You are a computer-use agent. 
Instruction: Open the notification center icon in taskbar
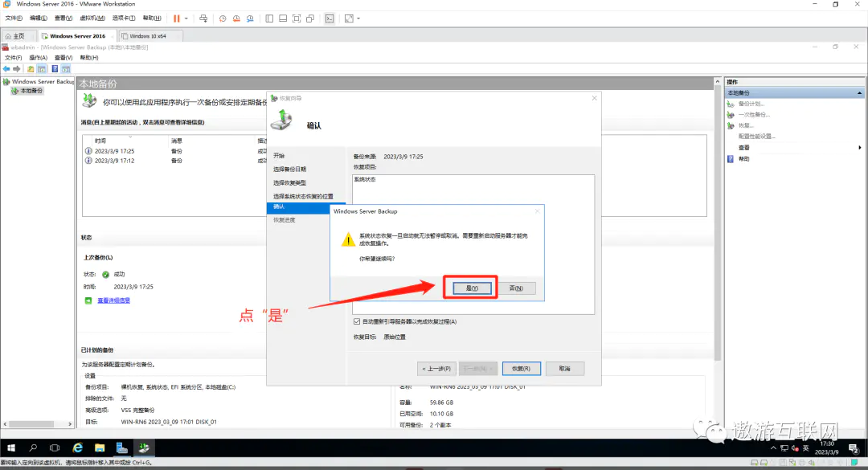(x=854, y=448)
